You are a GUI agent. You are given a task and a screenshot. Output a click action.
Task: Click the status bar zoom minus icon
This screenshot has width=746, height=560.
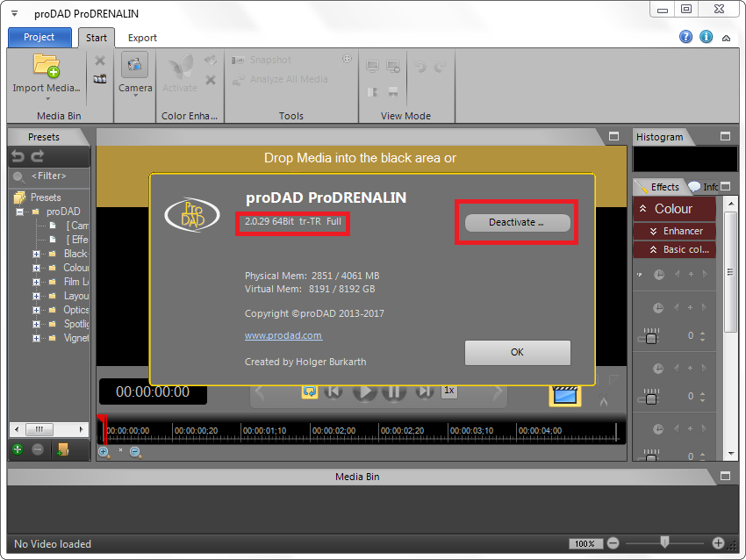pyautogui.click(x=613, y=542)
